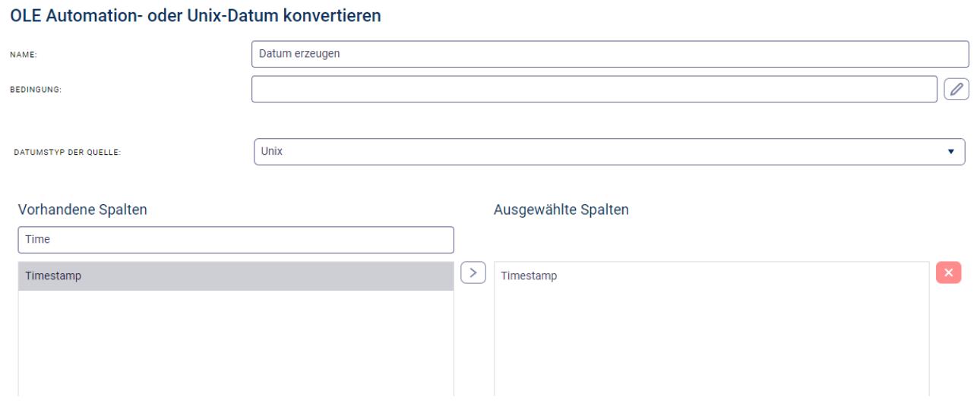This screenshot has height=403, width=980.
Task: Open the Datumstyp der Quelle dropdown
Action: [608, 151]
